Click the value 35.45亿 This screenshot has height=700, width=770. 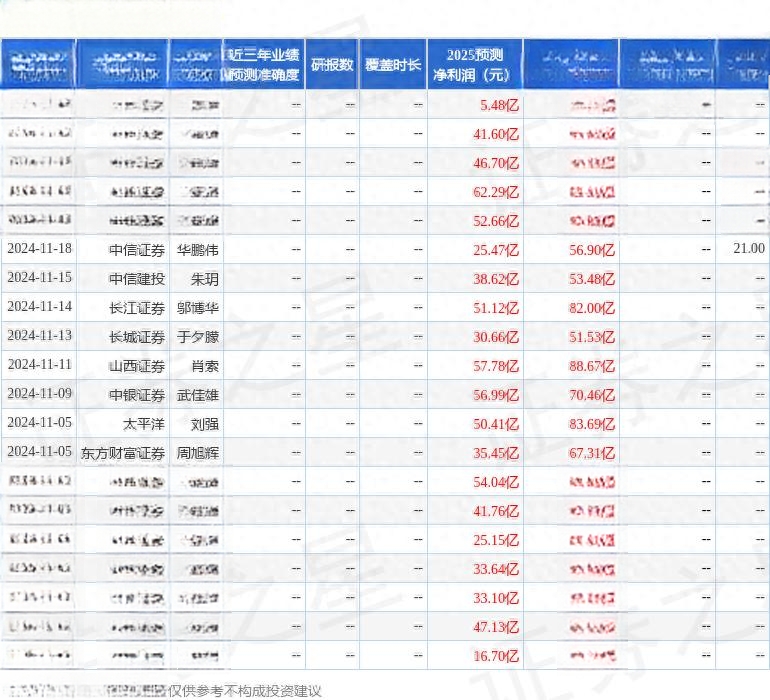coord(496,453)
